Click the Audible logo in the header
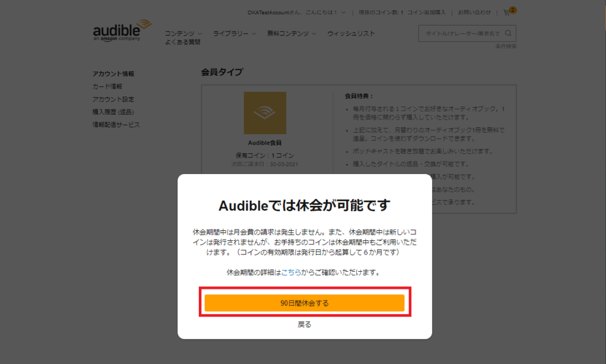 click(122, 31)
